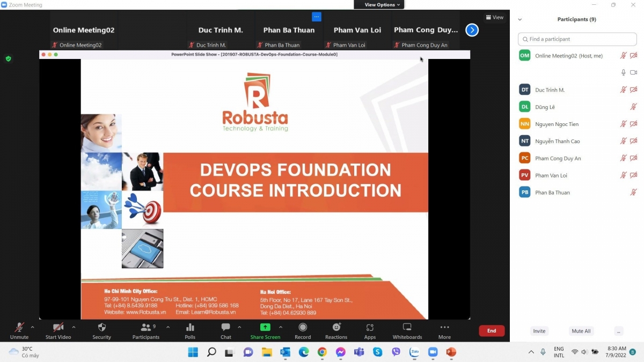Unmute the microphone in the Zoom toolbar
This screenshot has width=644, height=362.
pos(19,331)
